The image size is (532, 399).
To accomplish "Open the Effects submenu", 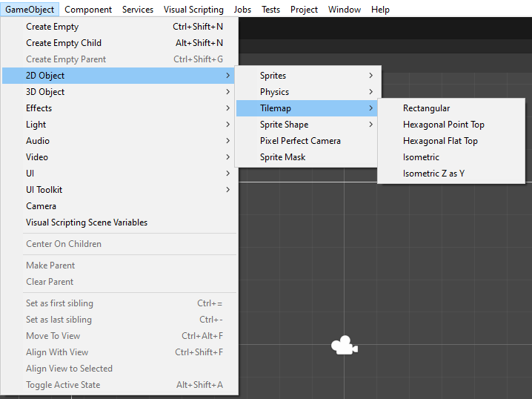I will 118,108.
